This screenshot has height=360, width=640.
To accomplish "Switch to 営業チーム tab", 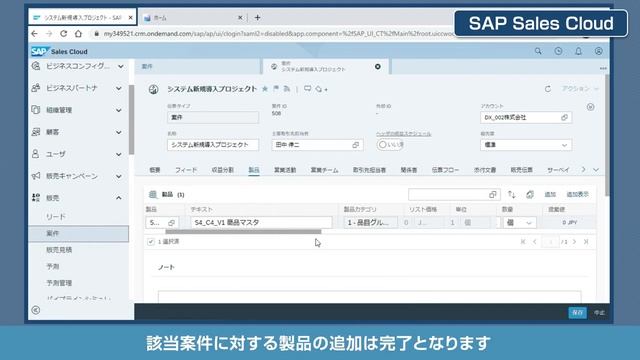I will coord(324,170).
